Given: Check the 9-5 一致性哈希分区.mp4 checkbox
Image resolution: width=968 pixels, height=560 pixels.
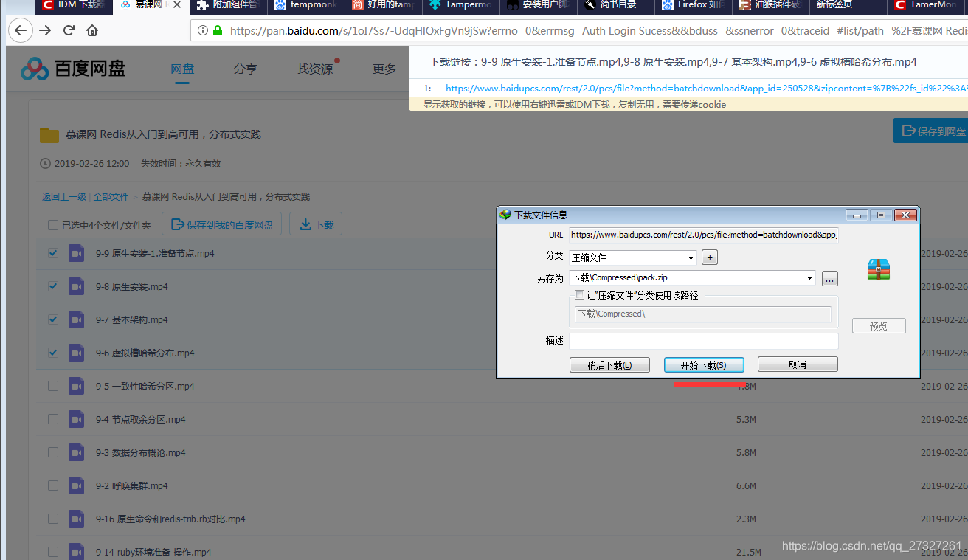Looking at the screenshot, I should [x=53, y=386].
